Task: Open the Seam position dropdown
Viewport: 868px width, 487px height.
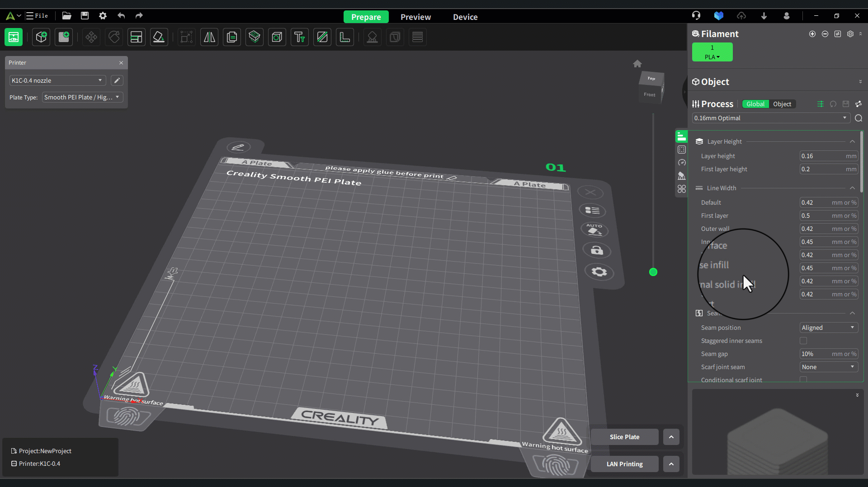Action: [x=828, y=328]
